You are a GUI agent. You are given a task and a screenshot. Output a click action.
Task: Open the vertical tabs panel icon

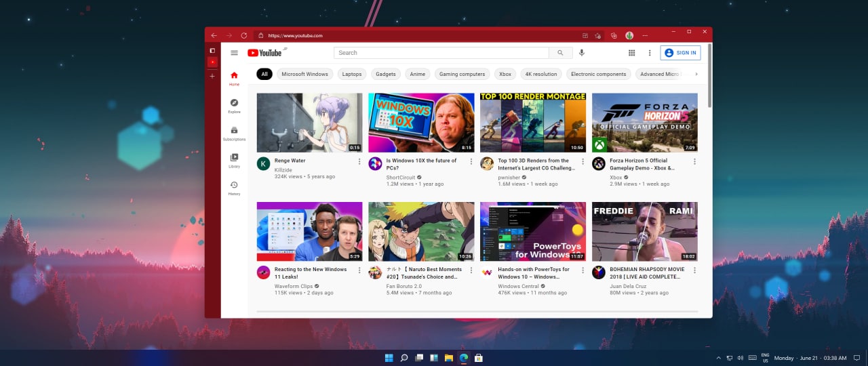(x=212, y=50)
